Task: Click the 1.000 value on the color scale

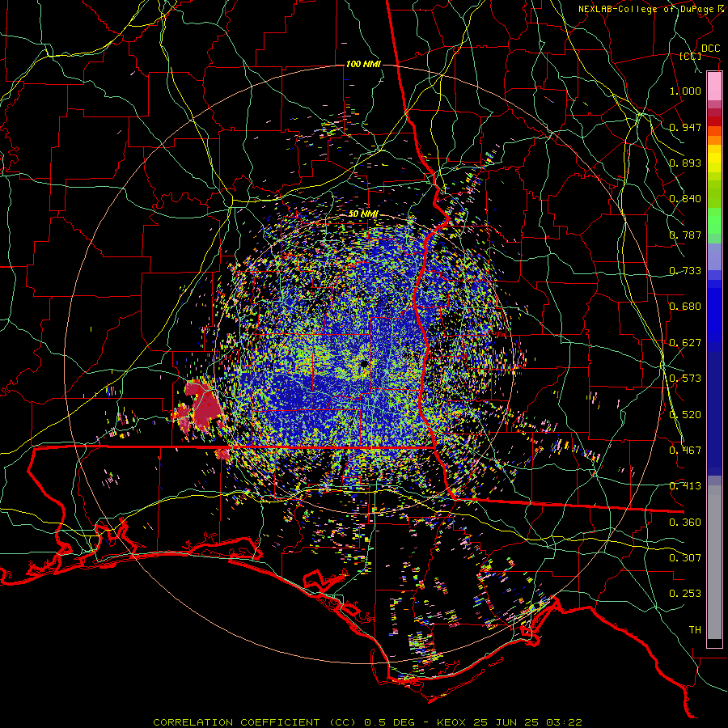Action: point(685,91)
